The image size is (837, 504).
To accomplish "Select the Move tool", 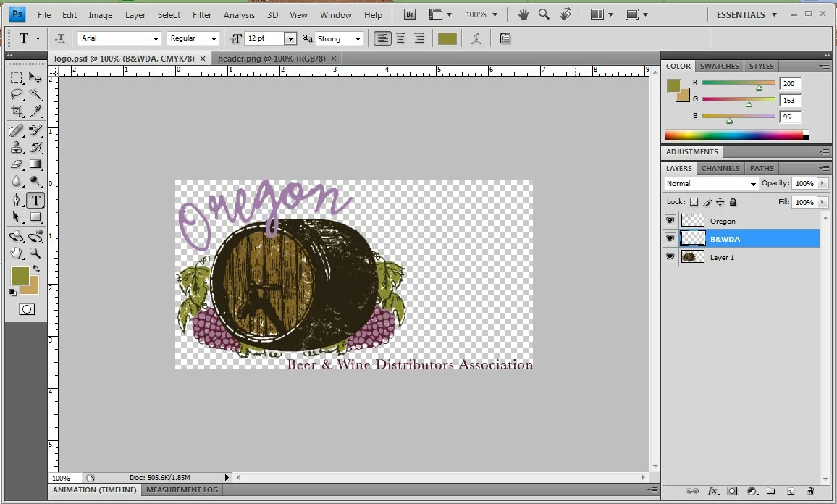I will [35, 78].
